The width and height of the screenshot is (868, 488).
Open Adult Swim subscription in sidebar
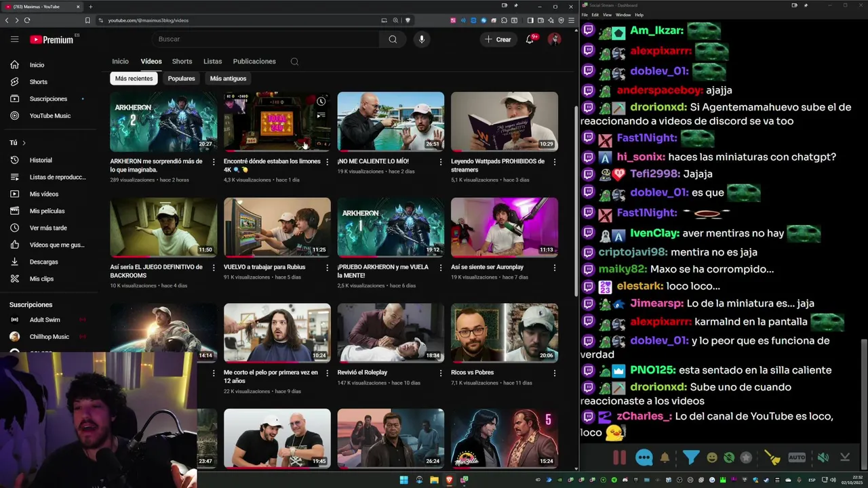click(x=45, y=320)
